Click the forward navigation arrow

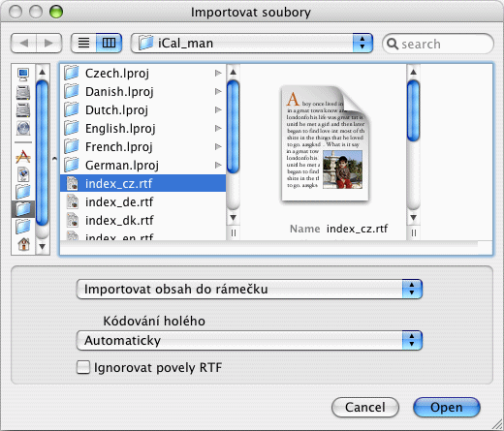(x=48, y=43)
